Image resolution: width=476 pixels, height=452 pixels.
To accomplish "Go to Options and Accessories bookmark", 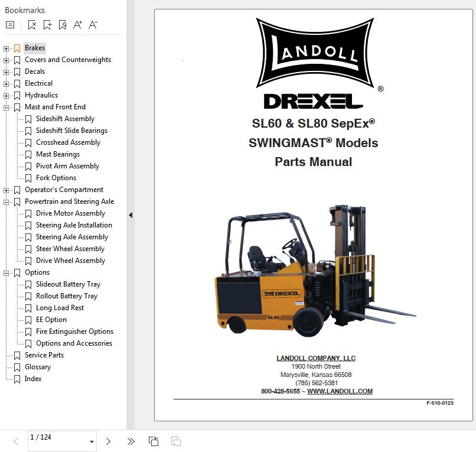I will tap(74, 343).
